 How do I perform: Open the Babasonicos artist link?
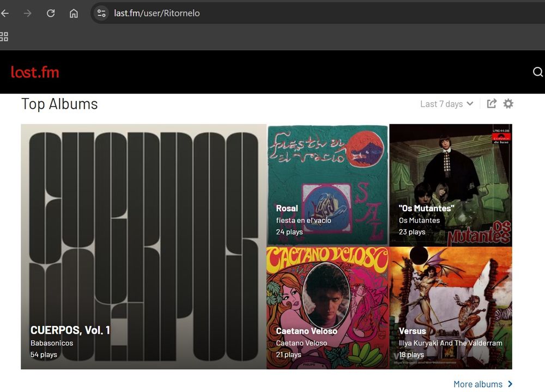[52, 343]
